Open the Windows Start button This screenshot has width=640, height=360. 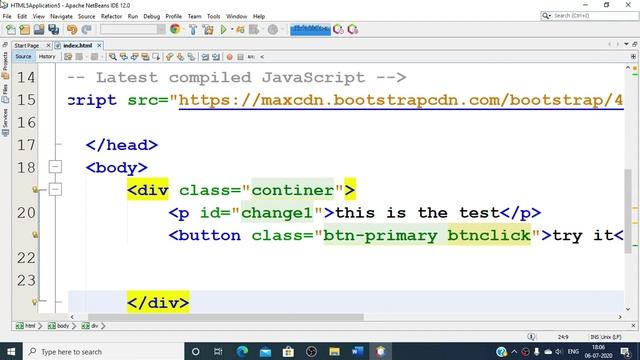click(11, 351)
